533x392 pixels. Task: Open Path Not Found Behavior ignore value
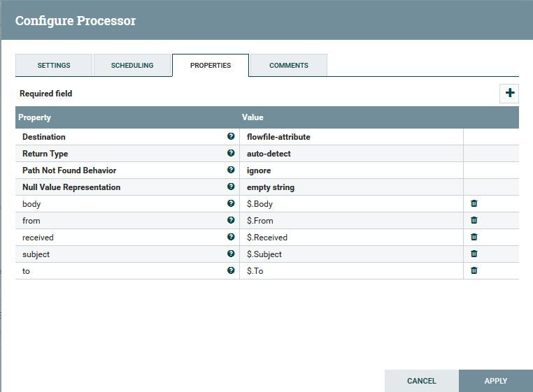click(350, 170)
